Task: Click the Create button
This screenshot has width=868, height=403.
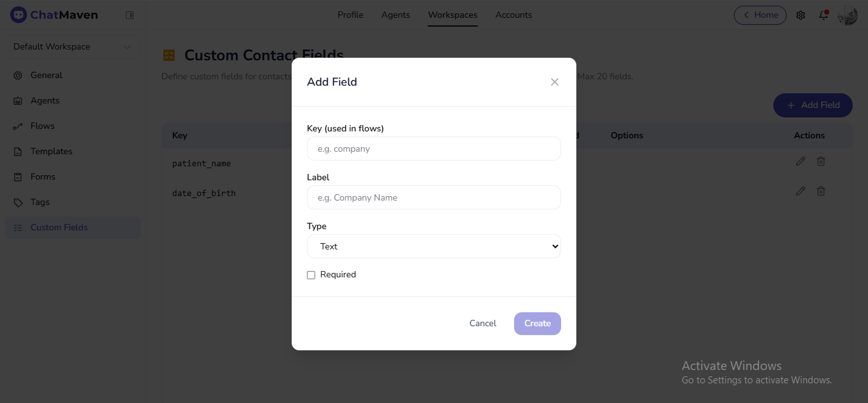Action: click(x=537, y=323)
